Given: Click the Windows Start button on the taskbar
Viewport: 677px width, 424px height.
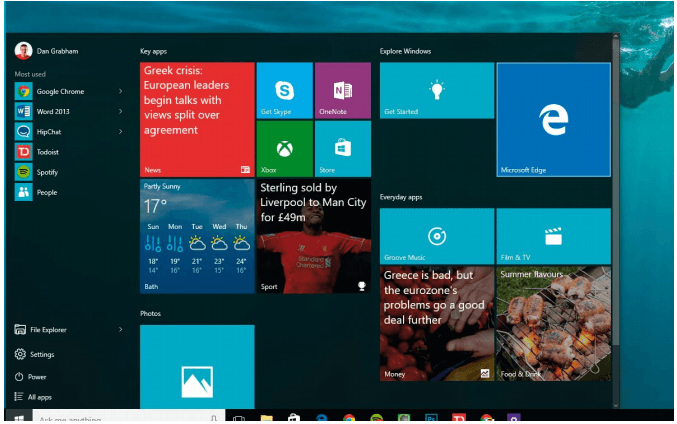Looking at the screenshot, I should (x=19, y=417).
